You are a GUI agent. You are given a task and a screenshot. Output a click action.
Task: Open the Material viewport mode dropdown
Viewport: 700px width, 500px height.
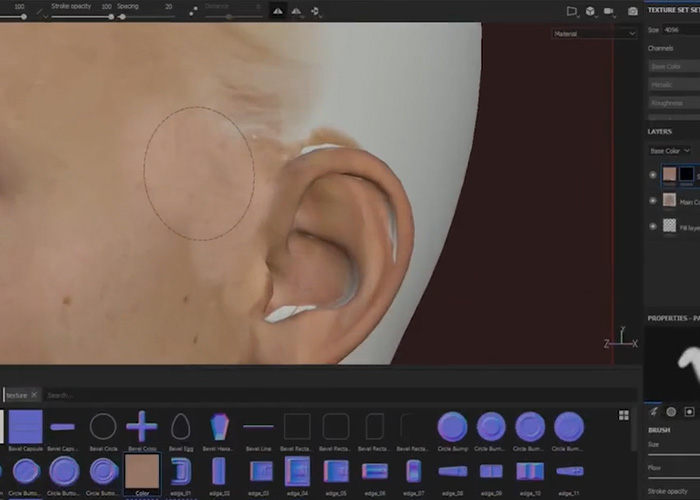594,33
